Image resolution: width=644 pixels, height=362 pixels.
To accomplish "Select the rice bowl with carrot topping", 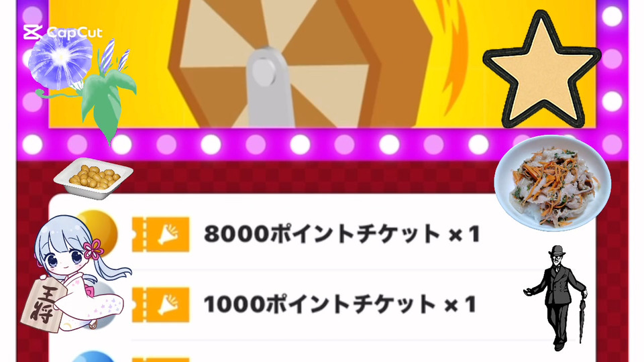I will [x=552, y=184].
